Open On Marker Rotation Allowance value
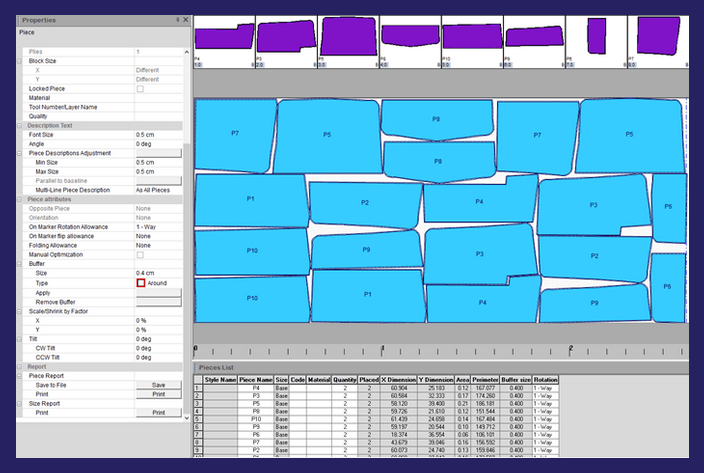This screenshot has height=473, width=704. point(158,226)
